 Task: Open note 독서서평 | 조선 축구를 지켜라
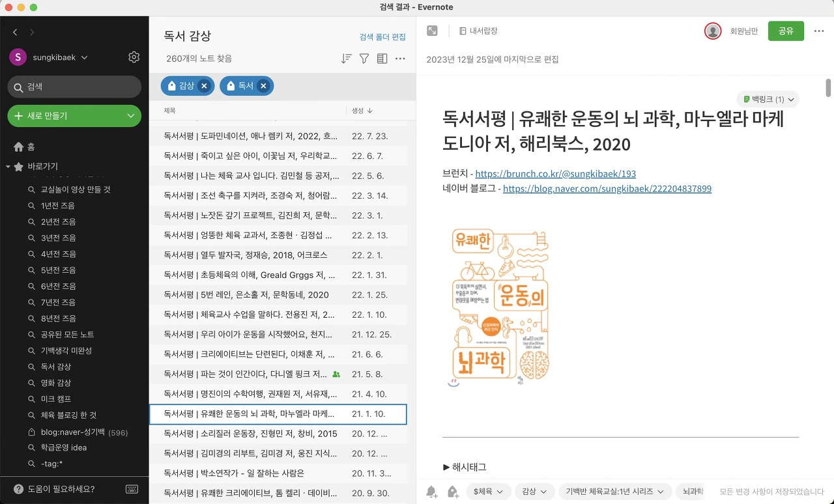(278, 195)
